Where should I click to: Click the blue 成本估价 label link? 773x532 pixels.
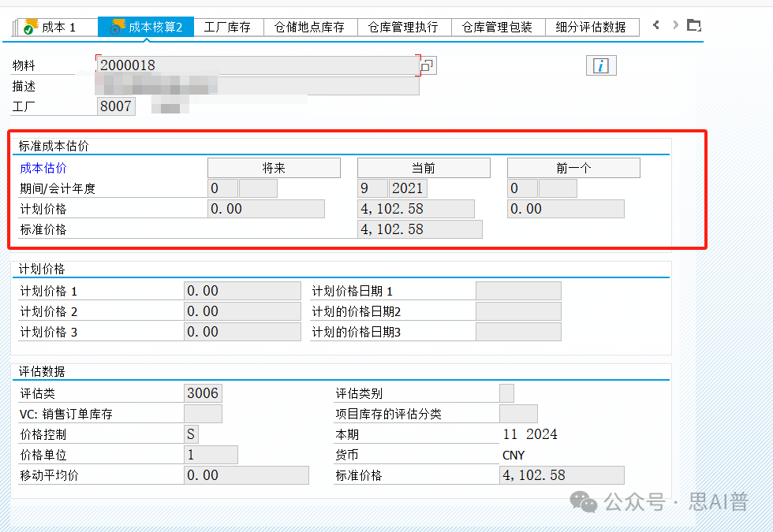[43, 168]
